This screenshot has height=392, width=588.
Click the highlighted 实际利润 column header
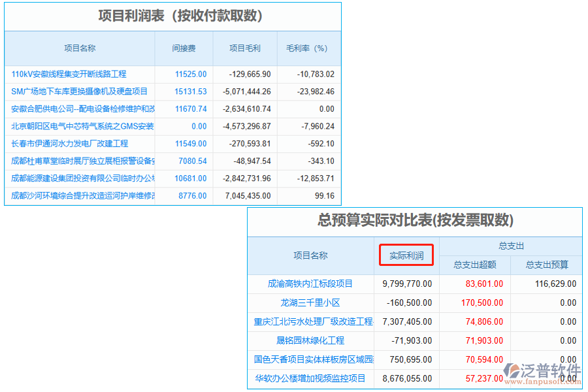click(x=406, y=255)
